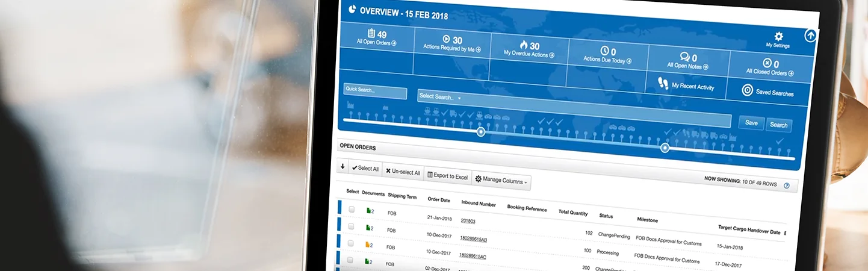868x271 pixels.
Task: Open inbound number 180289615AC link
Action: (473, 255)
